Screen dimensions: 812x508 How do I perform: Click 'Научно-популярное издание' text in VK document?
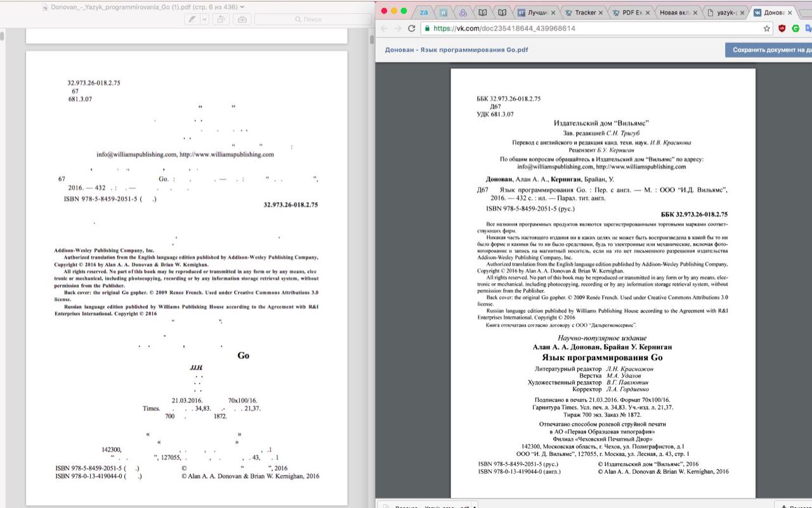[x=602, y=338]
